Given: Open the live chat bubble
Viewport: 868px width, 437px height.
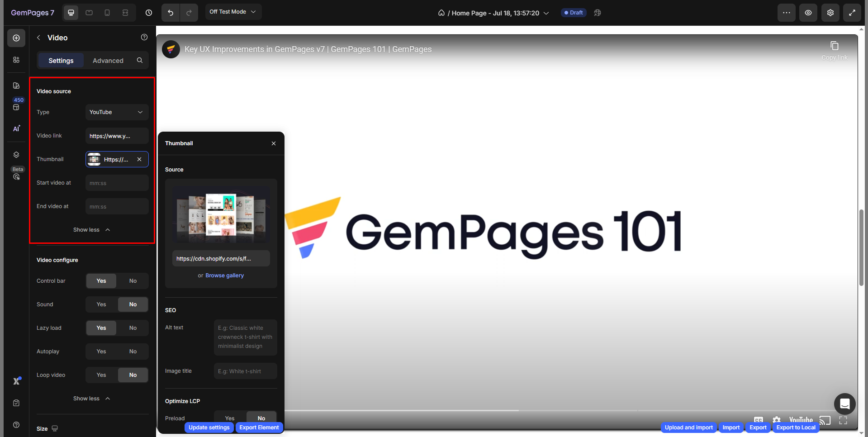Looking at the screenshot, I should tap(845, 404).
